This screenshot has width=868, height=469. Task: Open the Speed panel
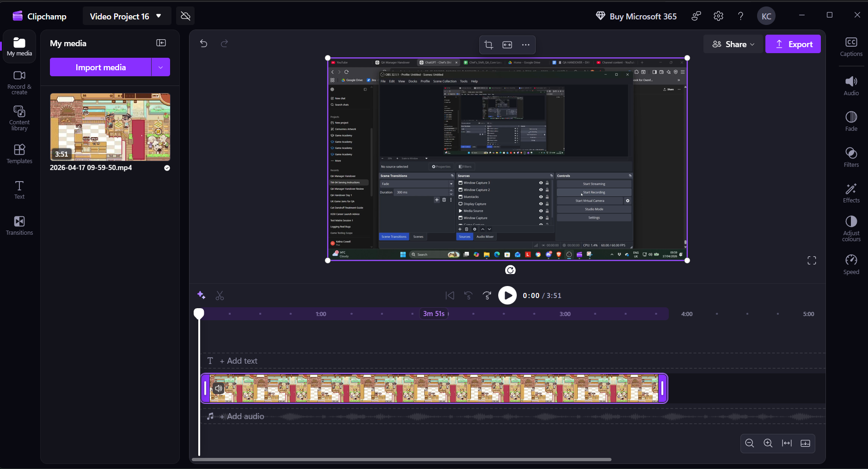(851, 264)
